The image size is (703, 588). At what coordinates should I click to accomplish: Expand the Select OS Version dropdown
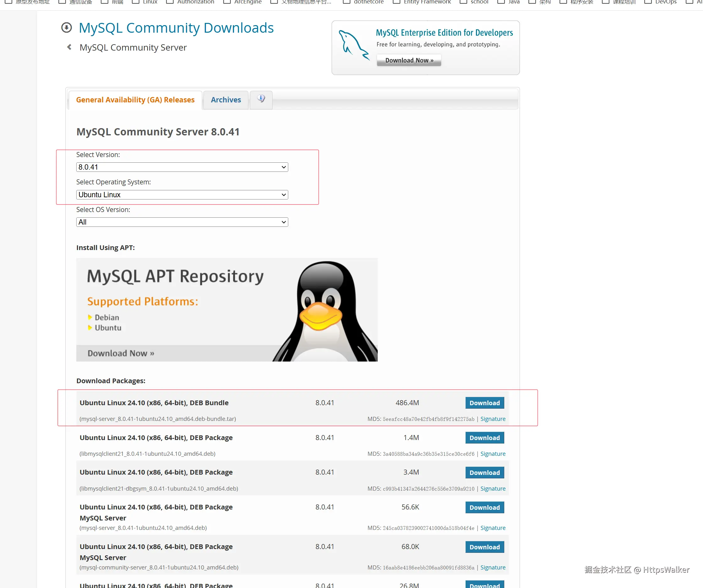(182, 222)
